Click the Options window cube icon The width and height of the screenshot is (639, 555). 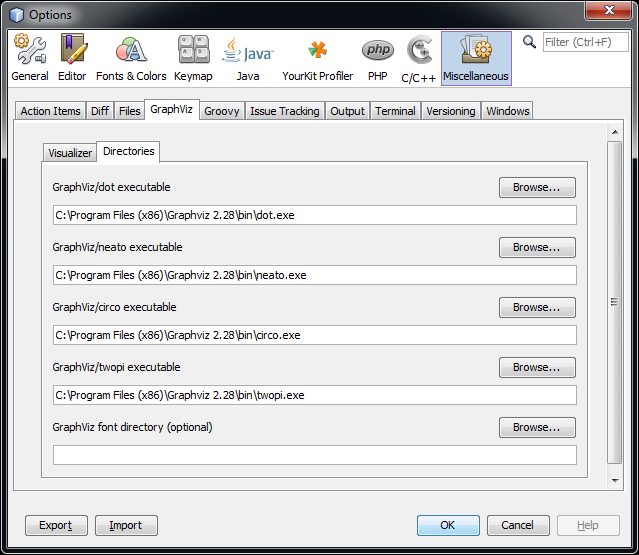(17, 15)
